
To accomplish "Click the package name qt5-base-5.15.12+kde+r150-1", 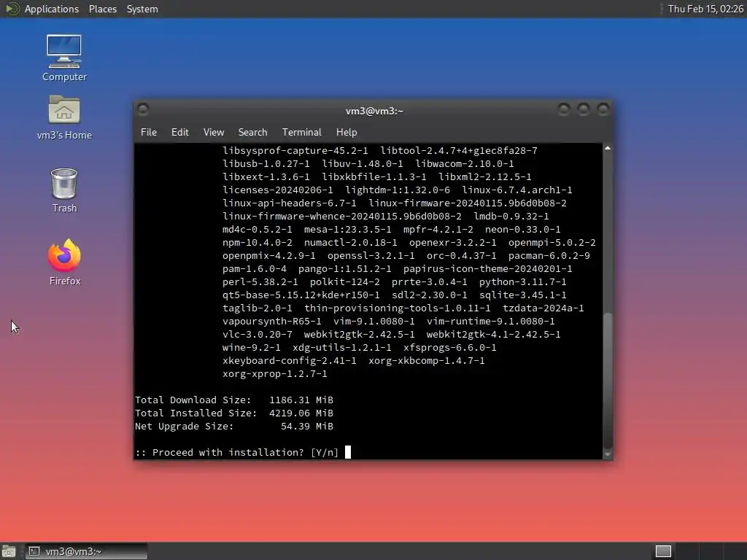I will point(301,295).
